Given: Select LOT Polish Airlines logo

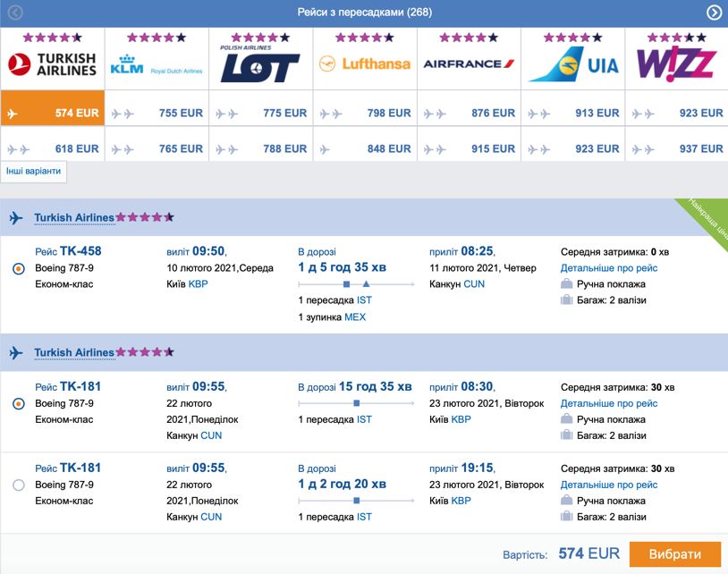Looking at the screenshot, I should (x=259, y=64).
